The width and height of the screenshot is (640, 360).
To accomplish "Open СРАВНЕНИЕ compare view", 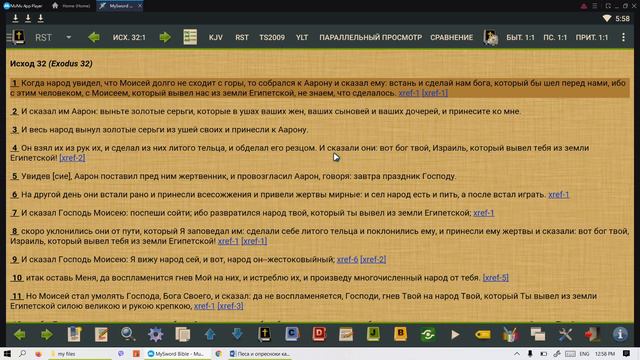I will point(451,38).
